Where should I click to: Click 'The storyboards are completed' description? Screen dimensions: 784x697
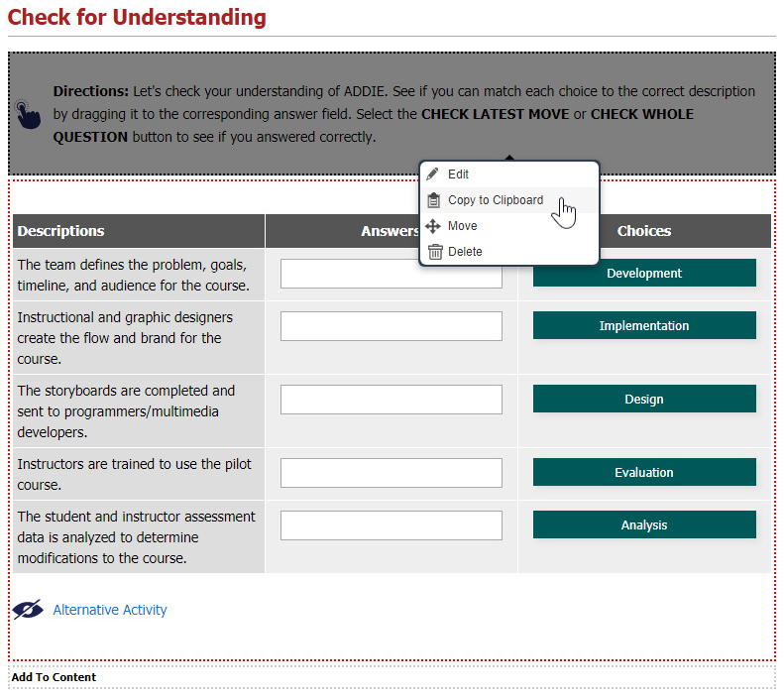[126, 411]
